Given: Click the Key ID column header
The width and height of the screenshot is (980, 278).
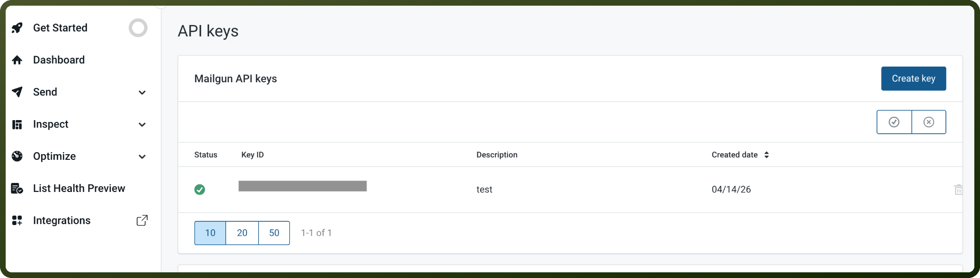Looking at the screenshot, I should (253, 155).
